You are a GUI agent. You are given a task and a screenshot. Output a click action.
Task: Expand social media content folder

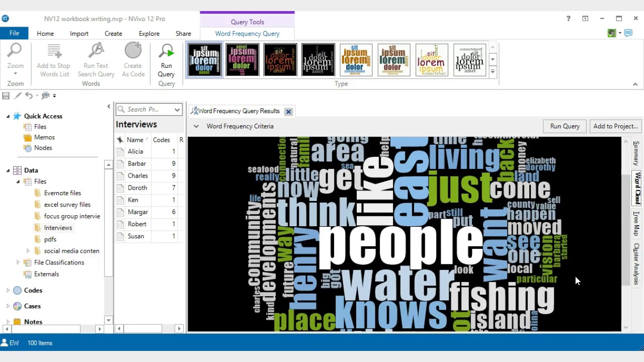28,251
